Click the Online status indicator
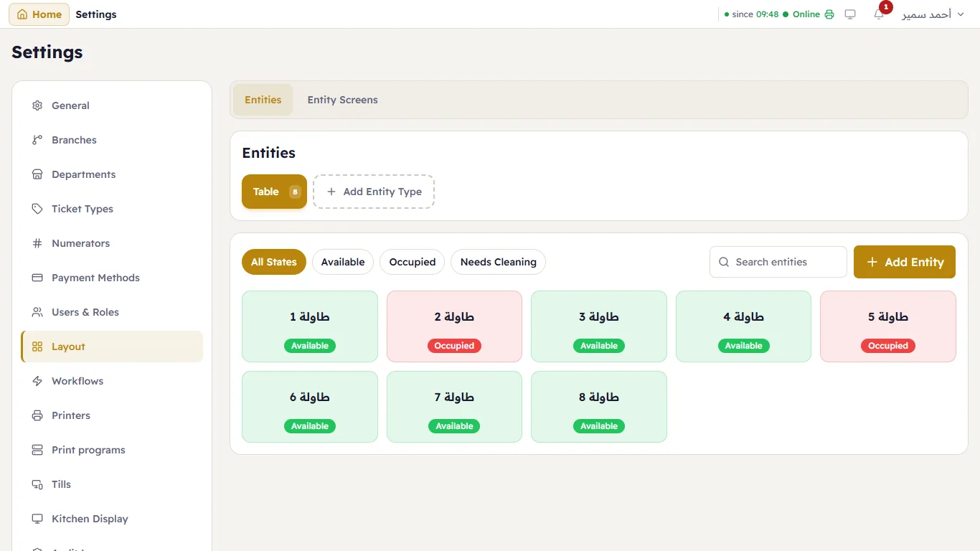 (x=801, y=14)
